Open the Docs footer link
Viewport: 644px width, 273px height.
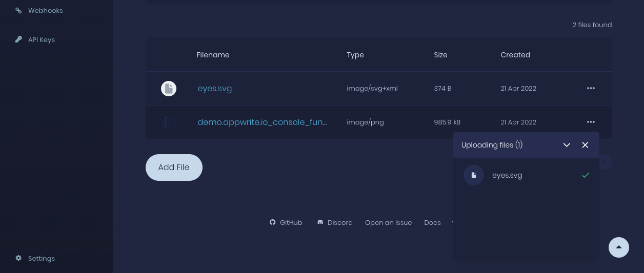coord(432,222)
